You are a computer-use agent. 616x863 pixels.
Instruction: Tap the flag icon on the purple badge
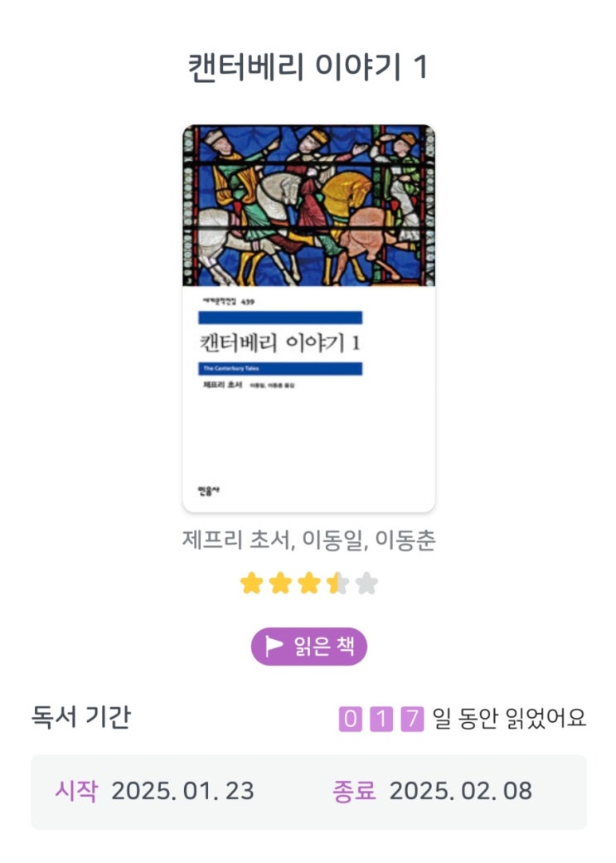coord(274,646)
